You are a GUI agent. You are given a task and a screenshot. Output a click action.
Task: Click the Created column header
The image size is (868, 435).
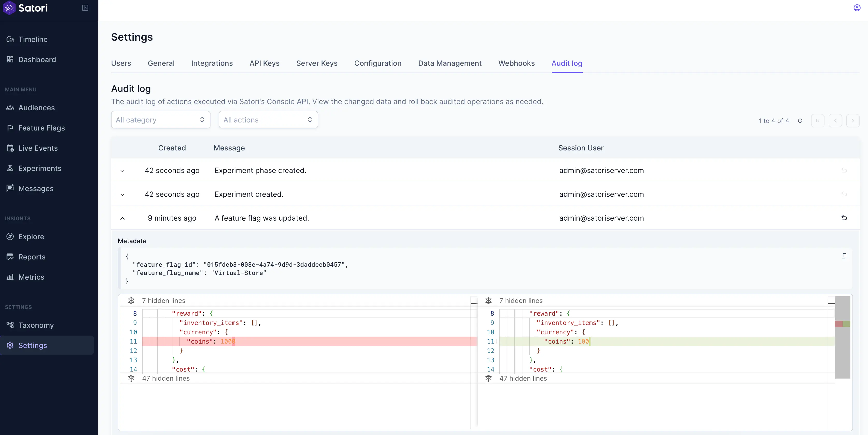click(x=172, y=148)
